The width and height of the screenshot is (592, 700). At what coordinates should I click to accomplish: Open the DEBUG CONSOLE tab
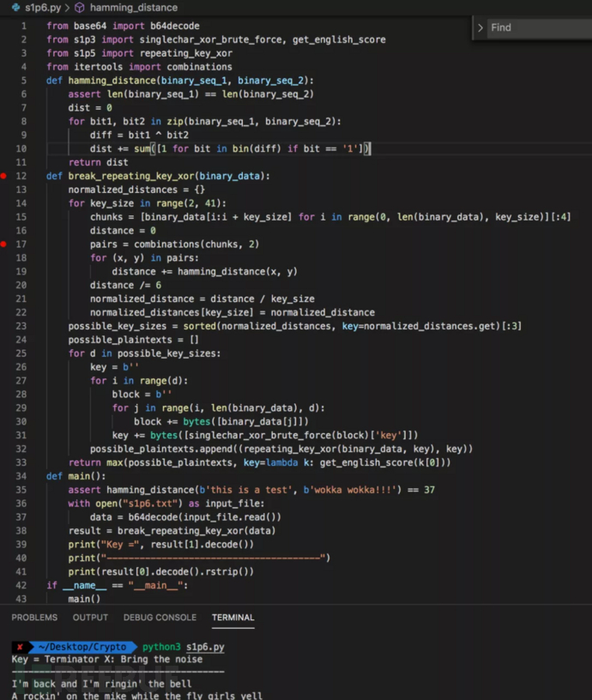(x=160, y=618)
